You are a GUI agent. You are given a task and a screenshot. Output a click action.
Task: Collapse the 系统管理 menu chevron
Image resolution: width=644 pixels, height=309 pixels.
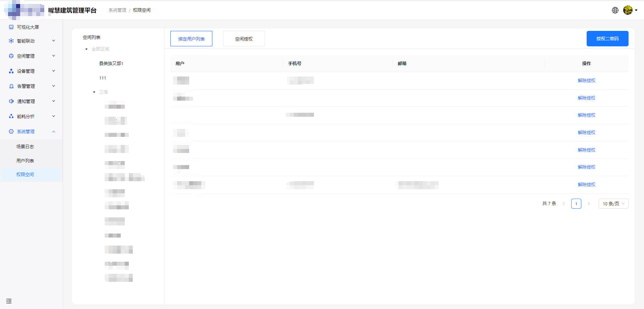54,132
